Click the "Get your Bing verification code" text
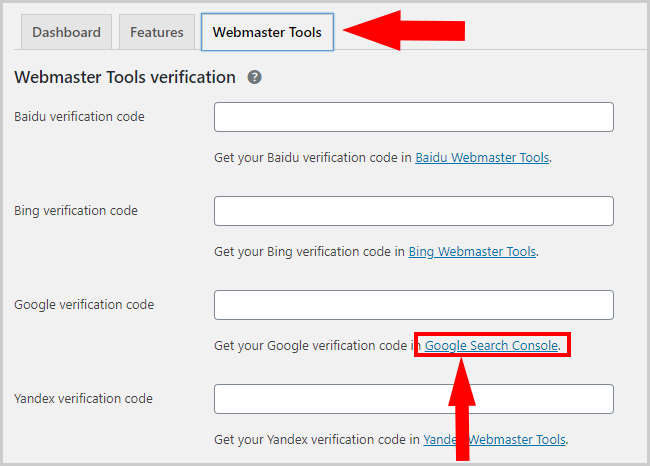This screenshot has width=650, height=466. [308, 252]
